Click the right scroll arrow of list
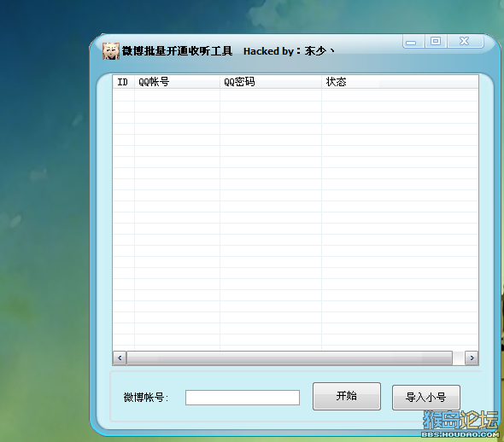This screenshot has height=442, width=504. click(x=472, y=358)
